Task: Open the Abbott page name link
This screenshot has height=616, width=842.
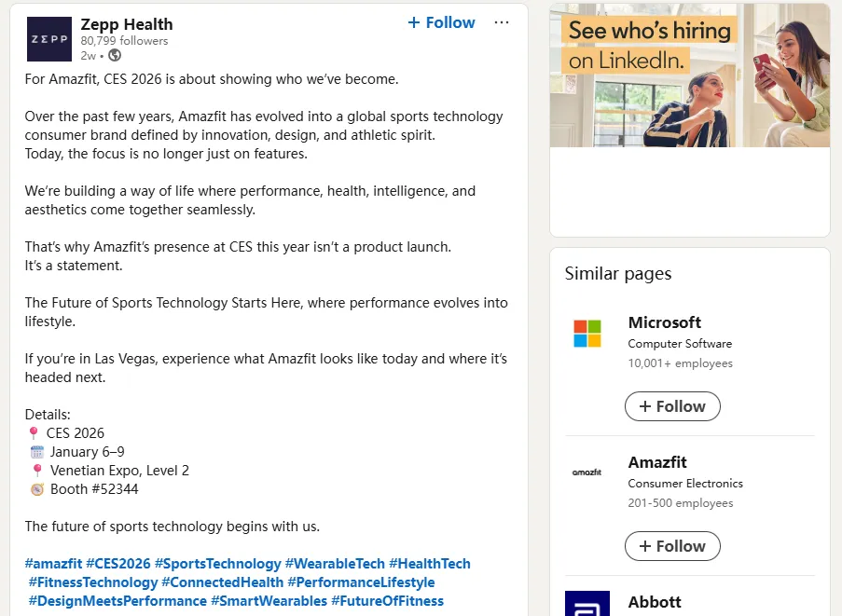Action: click(655, 602)
